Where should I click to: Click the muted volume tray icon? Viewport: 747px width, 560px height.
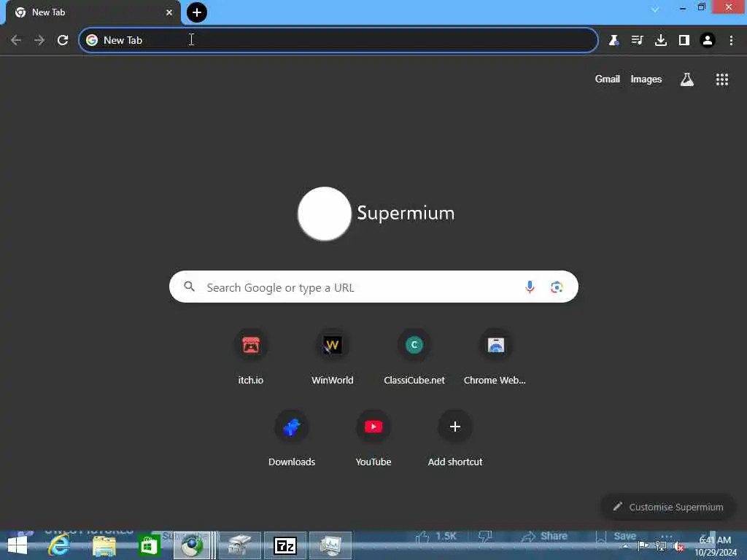678,547
